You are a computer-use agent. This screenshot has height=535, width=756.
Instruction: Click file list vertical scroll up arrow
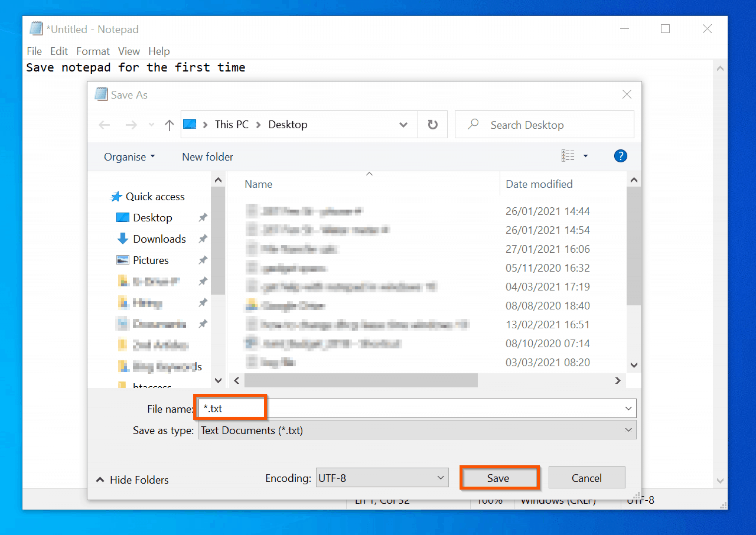634,180
